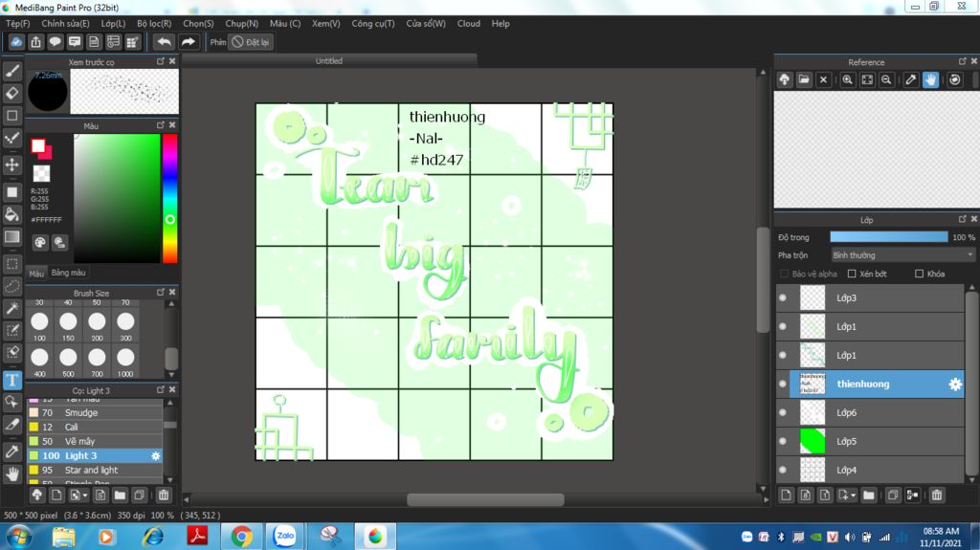Select the Smudge brush

click(x=95, y=413)
